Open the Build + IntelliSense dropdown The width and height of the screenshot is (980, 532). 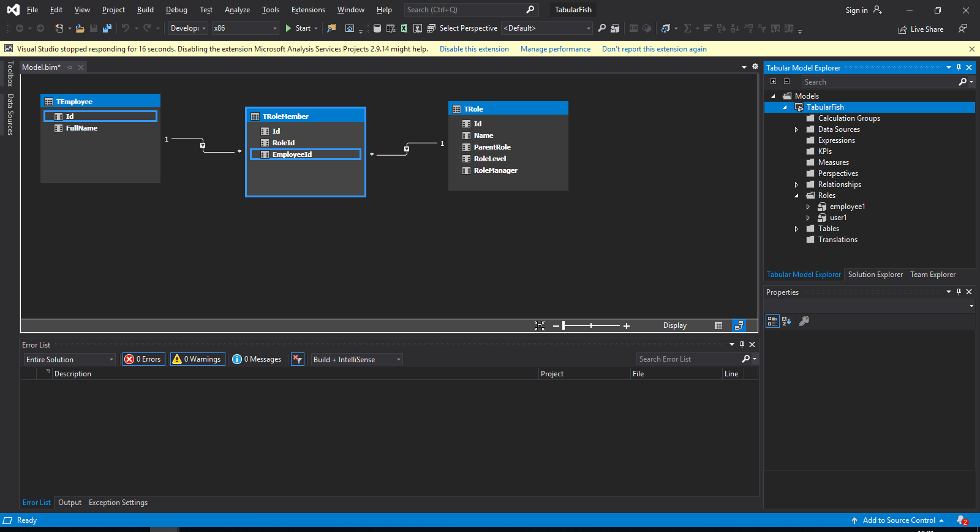pos(356,359)
